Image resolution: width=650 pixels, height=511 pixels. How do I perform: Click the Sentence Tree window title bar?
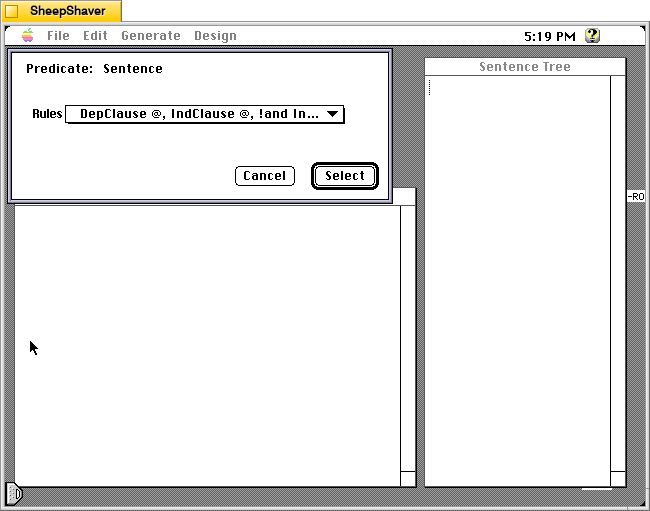click(525, 67)
